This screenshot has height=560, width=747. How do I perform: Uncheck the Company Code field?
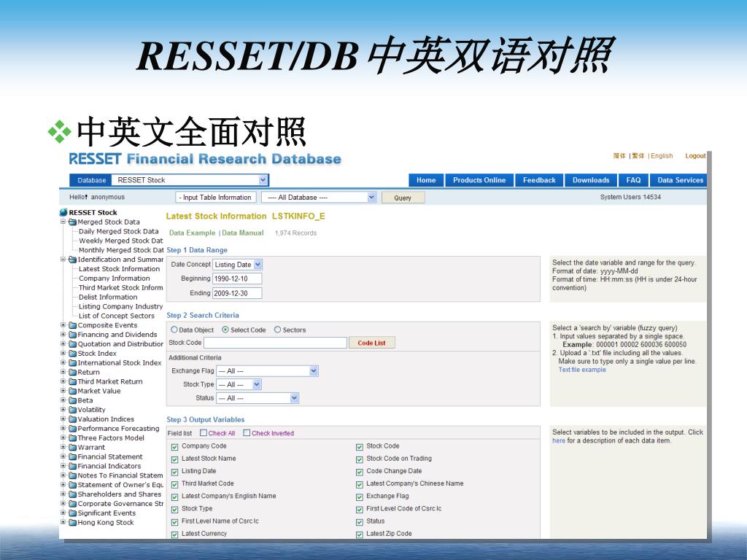[x=175, y=447]
